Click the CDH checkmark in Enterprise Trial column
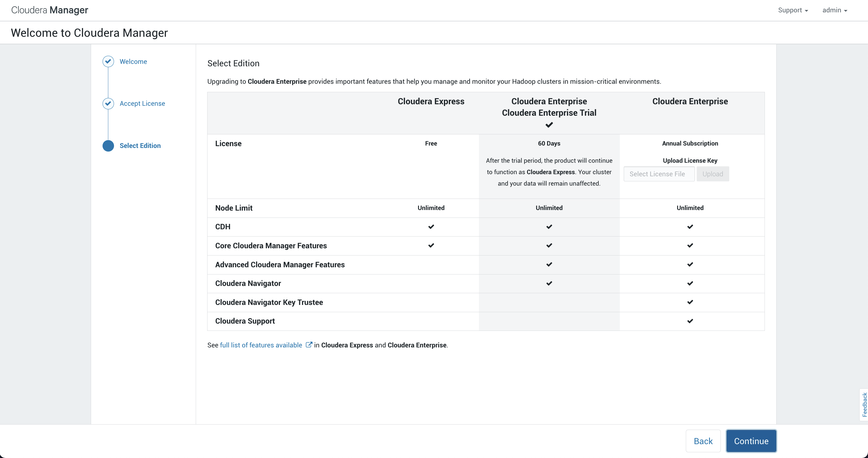Image resolution: width=868 pixels, height=458 pixels. [x=549, y=227]
